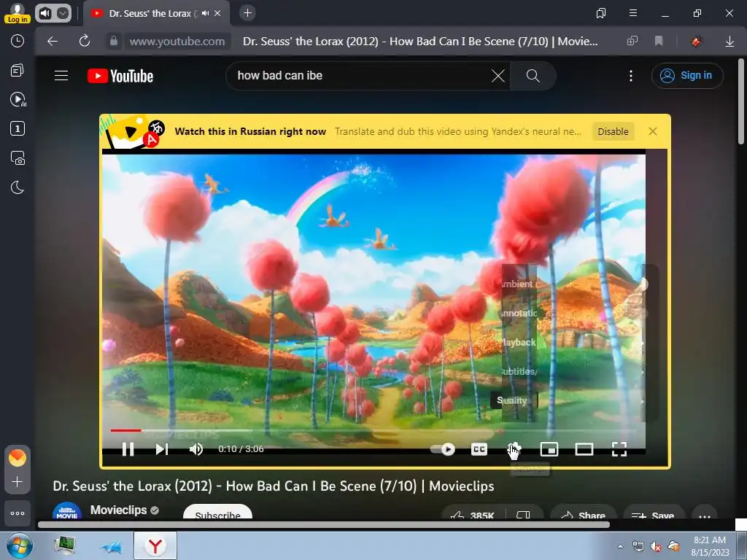747x560 pixels.
Task: Subscribe to Movieclips channel
Action: (217, 513)
